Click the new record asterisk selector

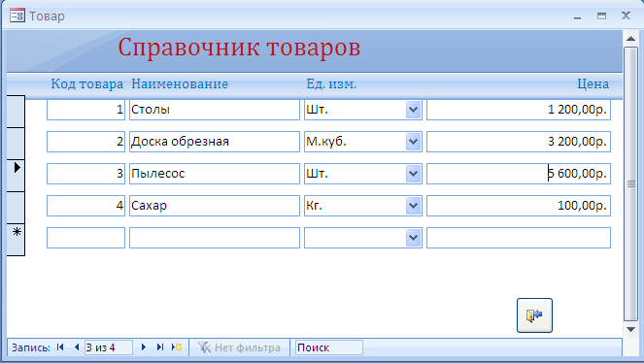[16, 240]
